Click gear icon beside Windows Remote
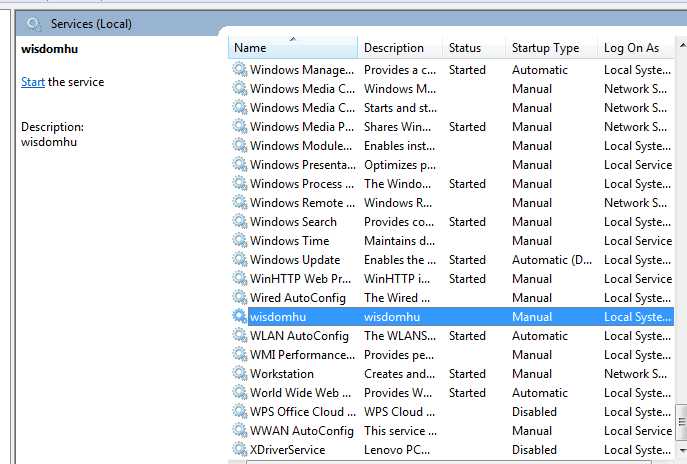Viewport: 687px width, 464px height. (x=240, y=202)
